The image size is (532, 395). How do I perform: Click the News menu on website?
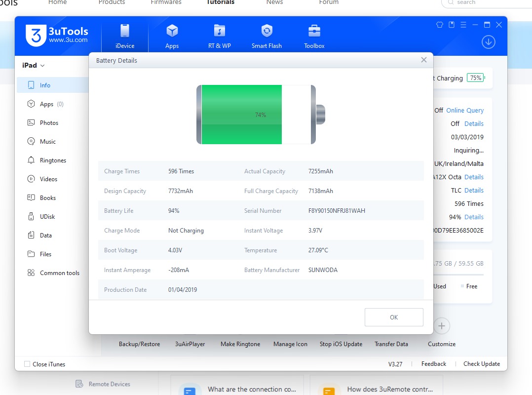[274, 2]
